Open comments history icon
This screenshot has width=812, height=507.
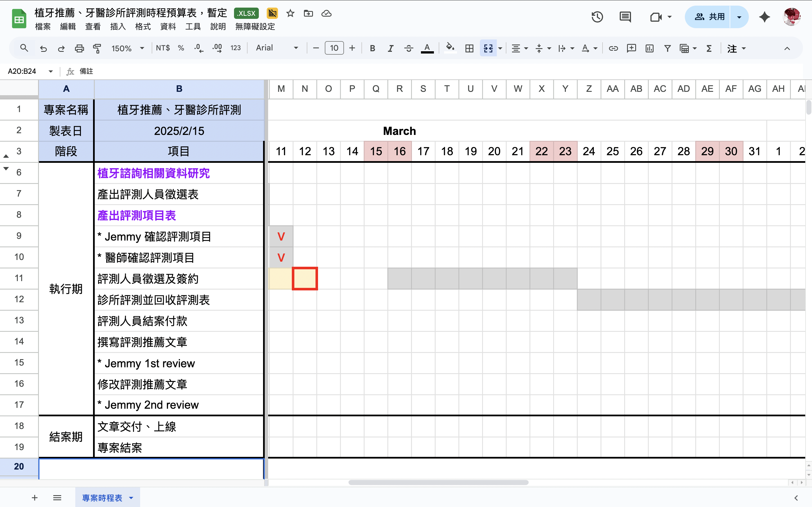(x=625, y=16)
